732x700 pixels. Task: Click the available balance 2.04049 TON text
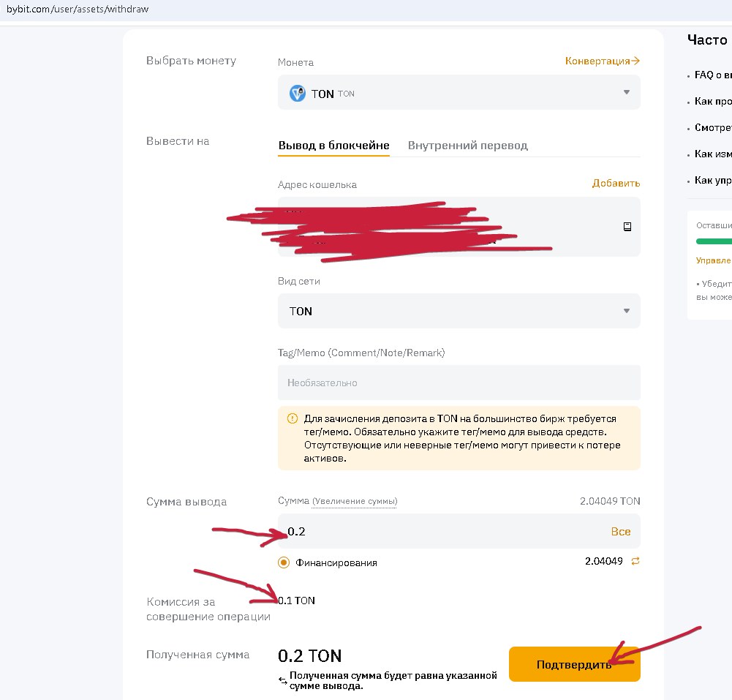point(610,501)
